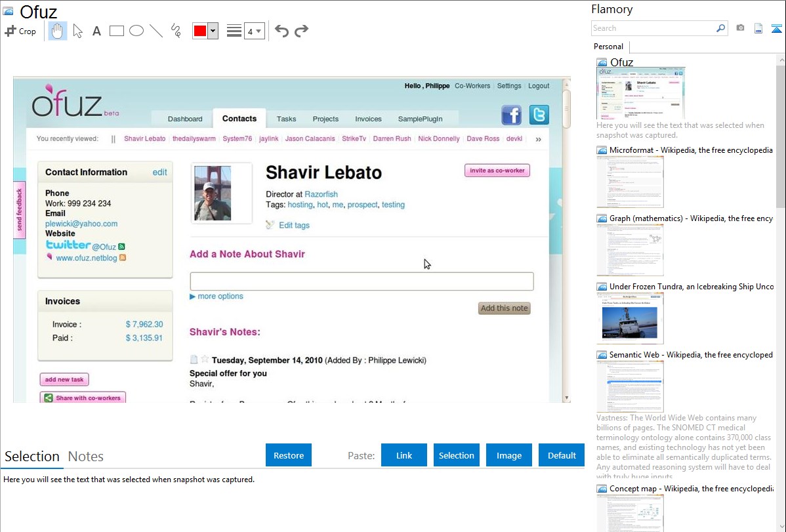786x532 pixels.
Task: Activate the hand pan tool
Action: click(58, 31)
